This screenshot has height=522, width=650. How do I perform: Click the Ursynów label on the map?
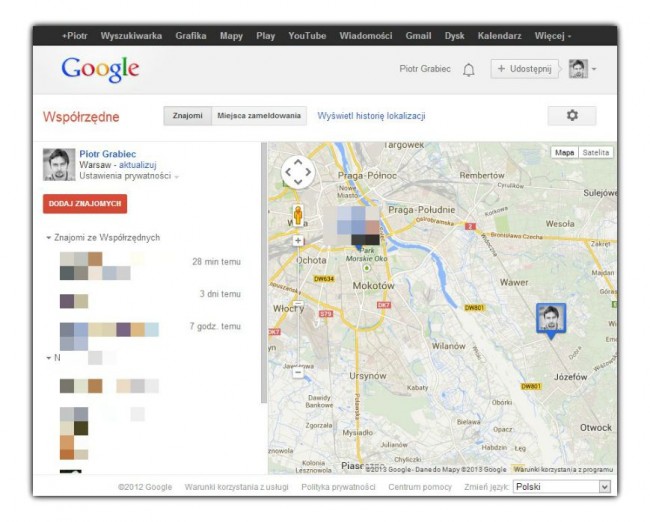pyautogui.click(x=368, y=376)
